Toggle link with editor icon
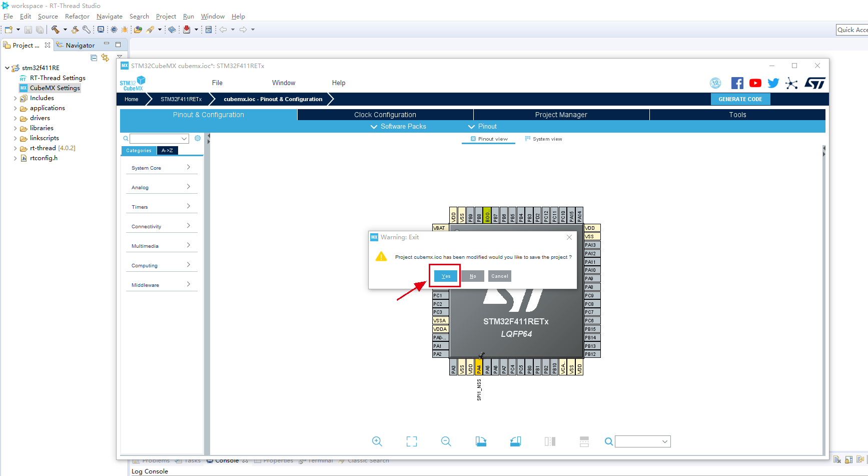 pos(105,58)
